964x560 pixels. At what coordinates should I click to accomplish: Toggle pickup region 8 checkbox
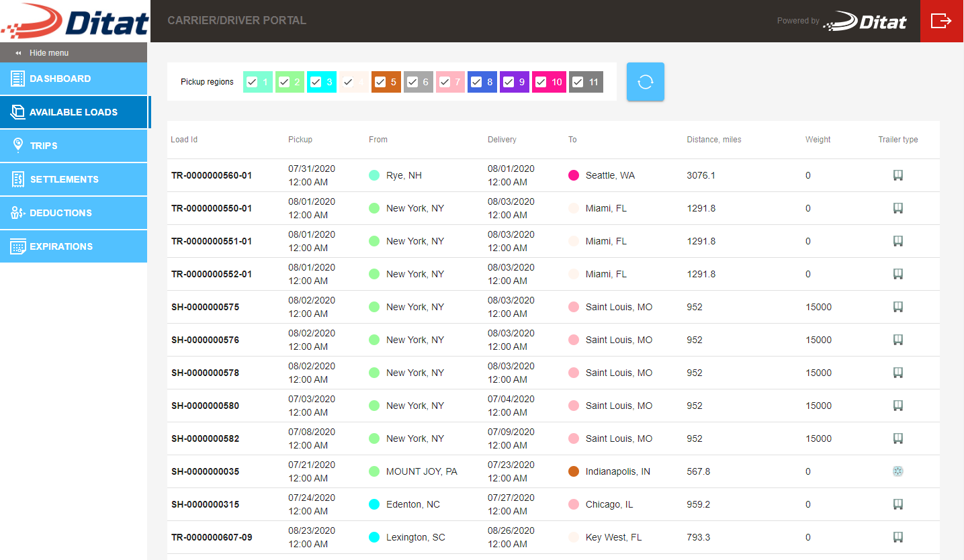tap(476, 82)
